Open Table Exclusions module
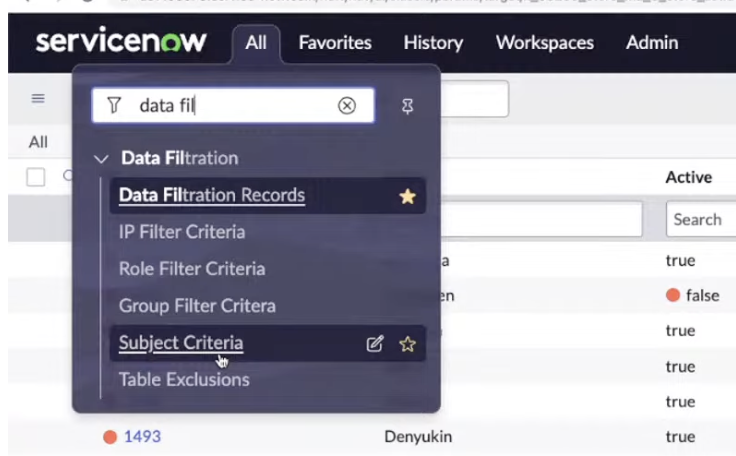This screenshot has width=736, height=456. (x=184, y=379)
